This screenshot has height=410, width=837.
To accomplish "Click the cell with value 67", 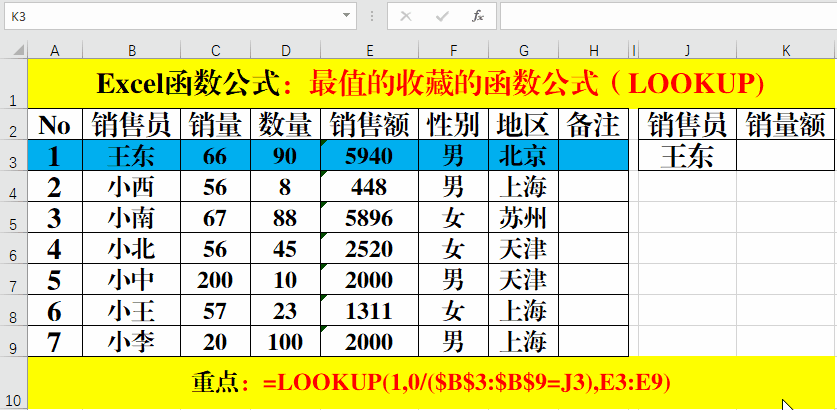I will (x=216, y=217).
